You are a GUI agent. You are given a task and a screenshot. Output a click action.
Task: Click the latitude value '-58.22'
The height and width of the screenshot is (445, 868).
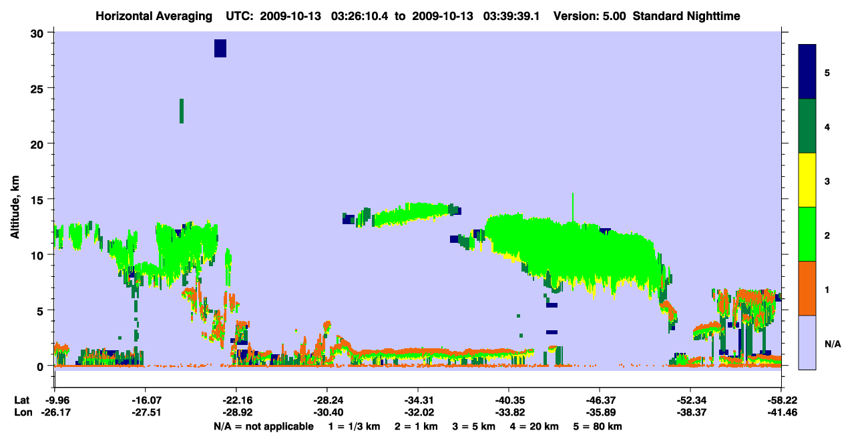pyautogui.click(x=781, y=400)
